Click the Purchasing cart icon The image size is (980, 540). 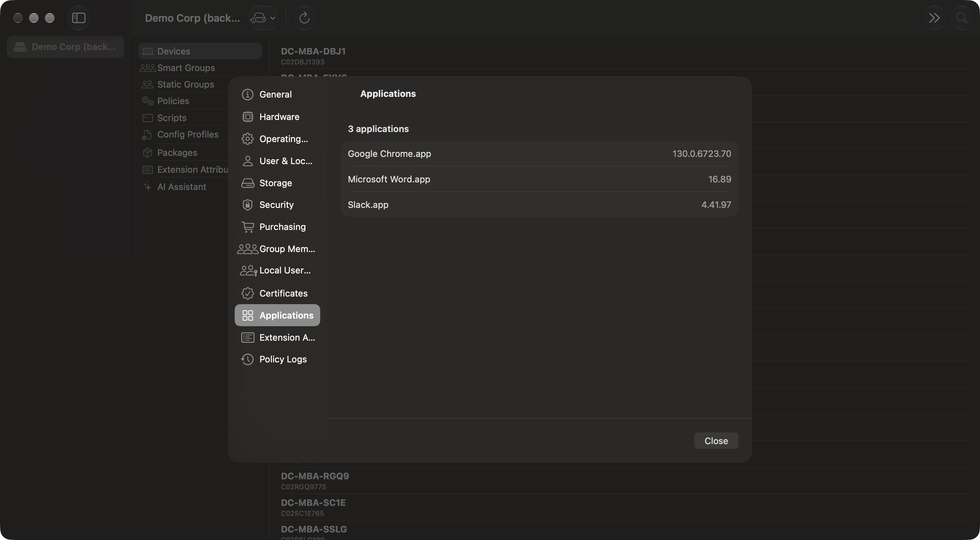tap(247, 227)
